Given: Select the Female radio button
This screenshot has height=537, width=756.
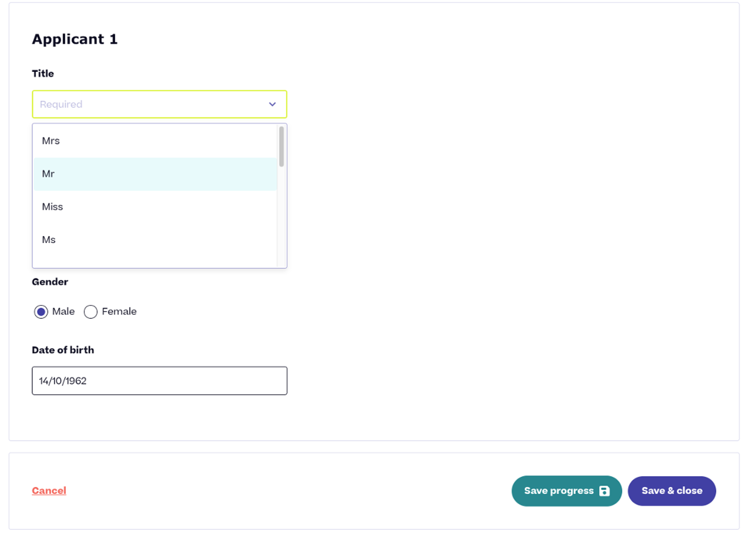Looking at the screenshot, I should (91, 312).
